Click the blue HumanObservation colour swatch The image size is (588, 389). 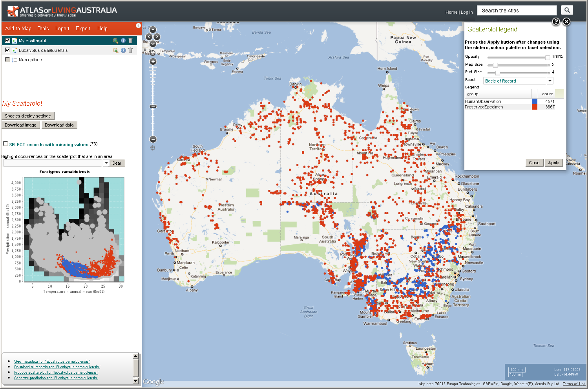534,101
